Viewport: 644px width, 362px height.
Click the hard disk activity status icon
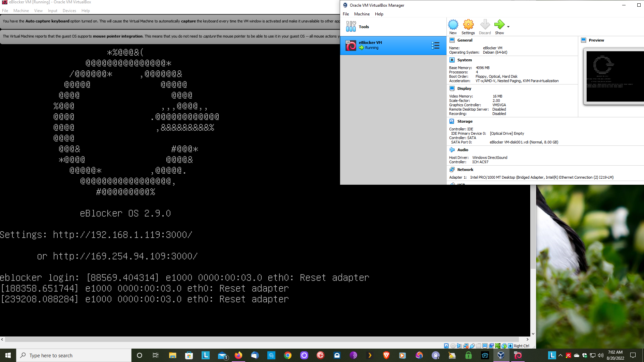(x=446, y=346)
